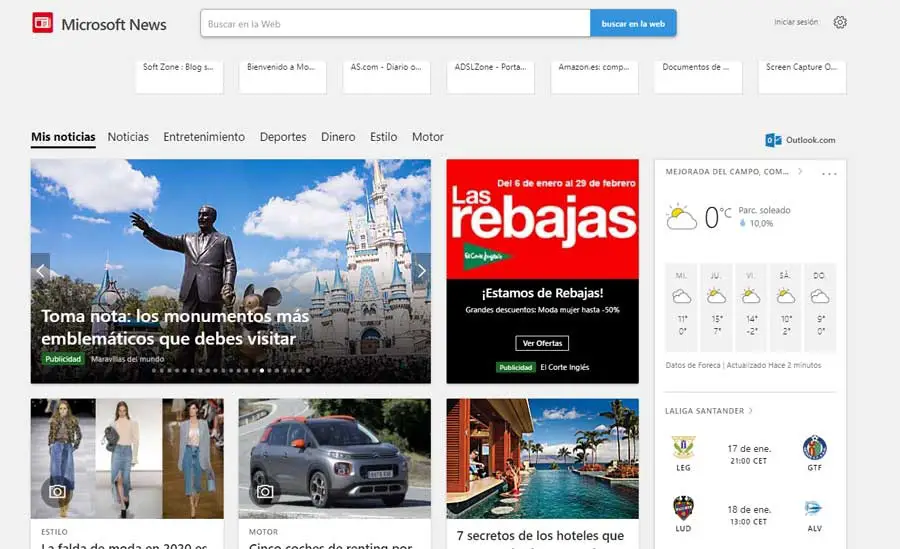This screenshot has width=900, height=549.
Task: Open fashion runway article thumbnail
Action: click(127, 459)
